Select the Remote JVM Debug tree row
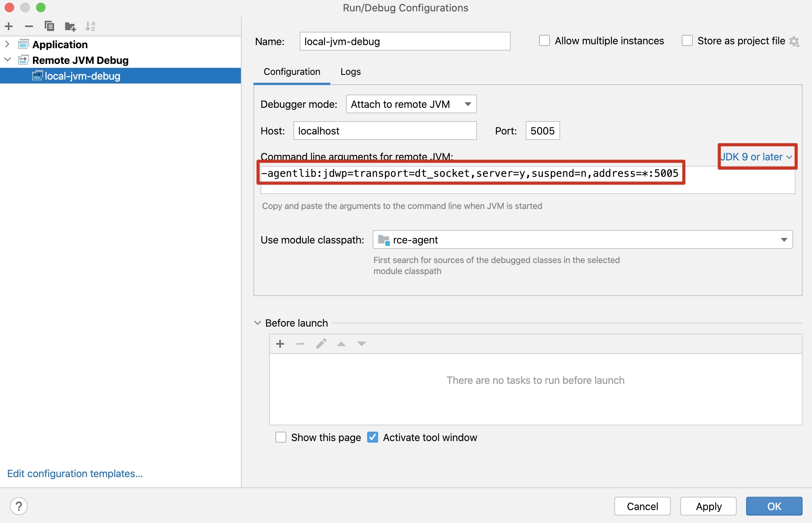 click(120, 60)
